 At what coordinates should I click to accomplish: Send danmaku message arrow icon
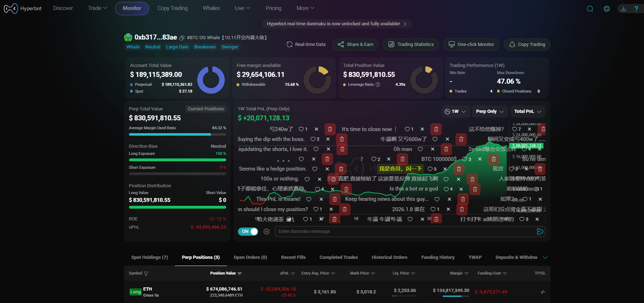tap(540, 231)
